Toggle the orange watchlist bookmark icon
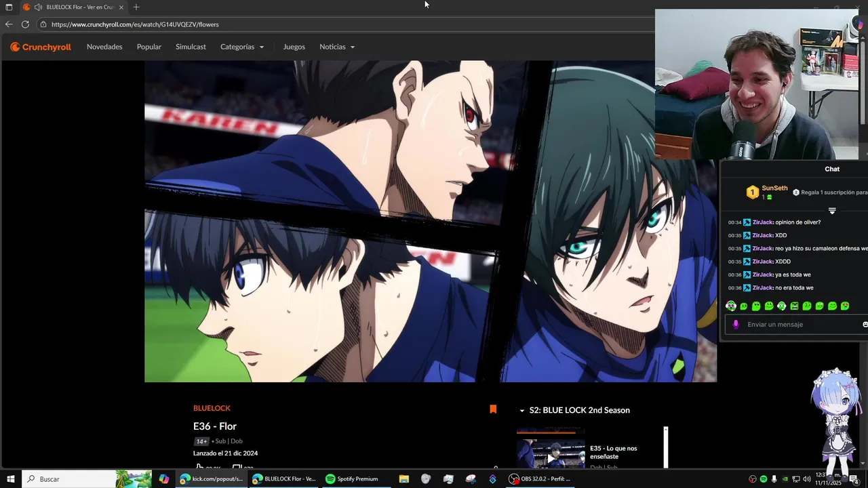Image resolution: width=868 pixels, height=488 pixels. 493,409
